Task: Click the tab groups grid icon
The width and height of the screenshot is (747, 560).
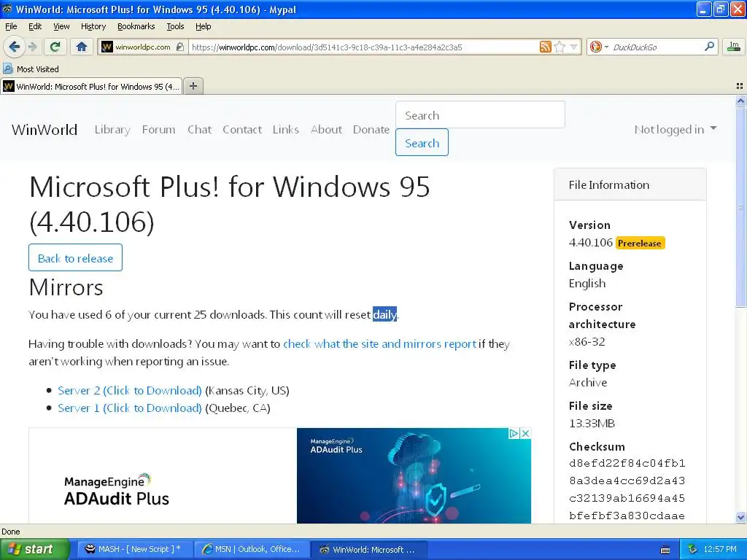Action: pos(740,86)
